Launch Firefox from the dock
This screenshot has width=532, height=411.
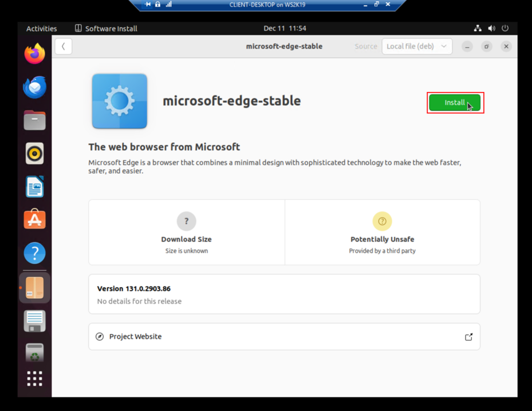click(34, 53)
